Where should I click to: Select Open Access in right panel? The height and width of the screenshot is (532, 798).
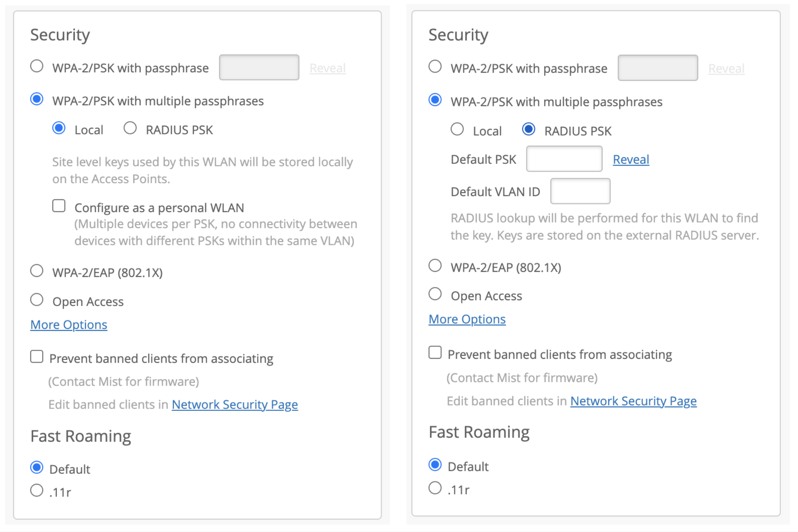click(x=435, y=294)
